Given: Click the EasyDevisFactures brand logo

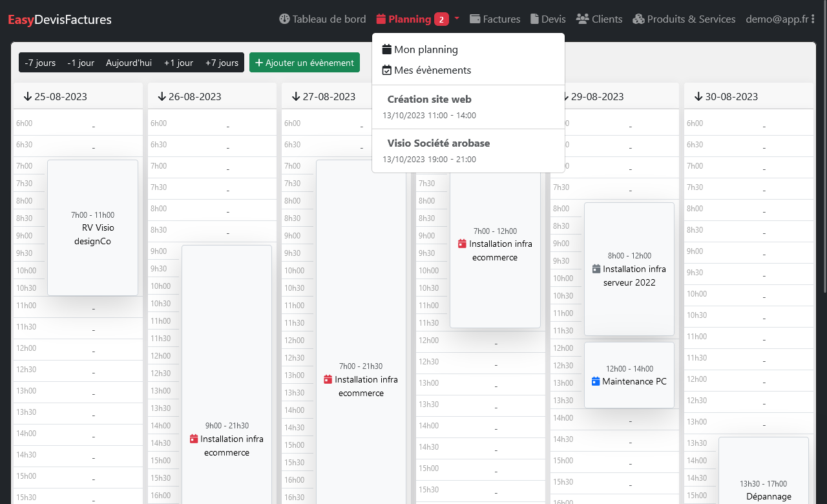Looking at the screenshot, I should click(x=59, y=19).
